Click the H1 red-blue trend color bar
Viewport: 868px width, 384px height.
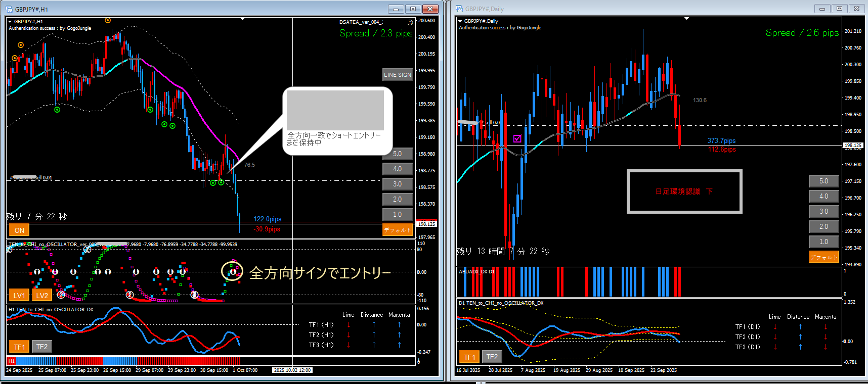tap(126, 361)
